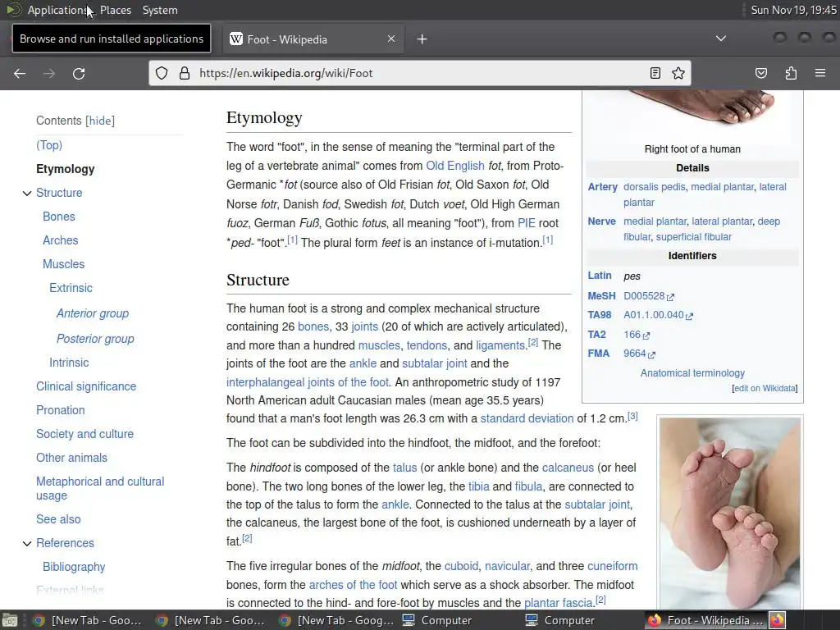Open a new tab with plus icon
Viewport: 840px width, 630px height.
(422, 39)
